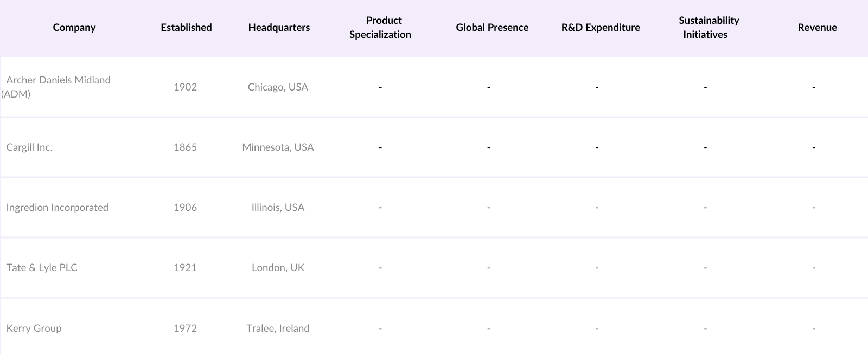Click the London, UK headquarters cell
Screen dimensions: 868x354
[x=278, y=268]
